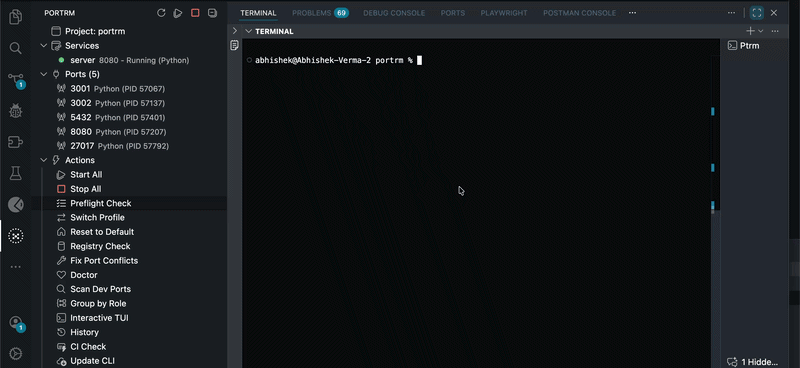Switch to the DEBUG CONSOLE tab

(394, 13)
